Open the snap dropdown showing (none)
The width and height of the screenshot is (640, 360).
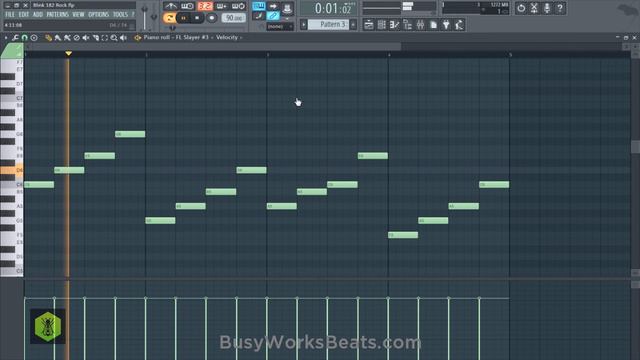coord(280,27)
